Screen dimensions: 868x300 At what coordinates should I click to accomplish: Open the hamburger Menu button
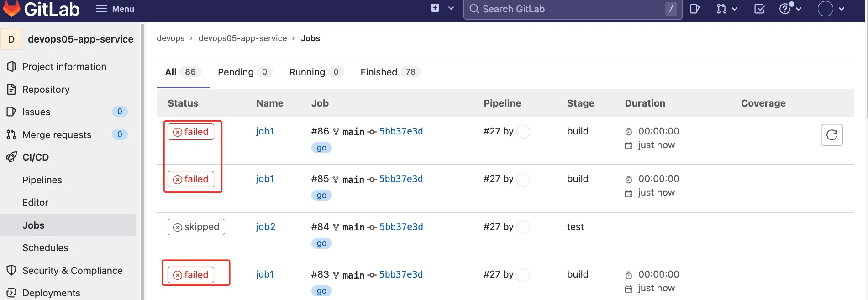click(115, 9)
